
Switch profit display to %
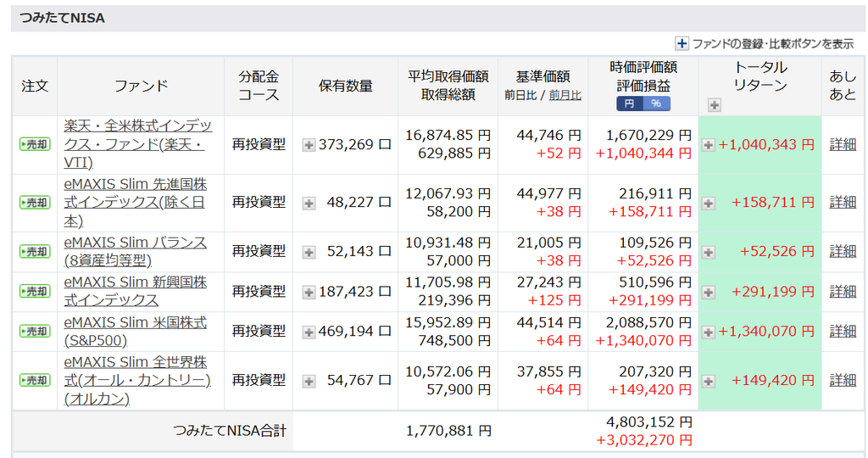tap(657, 103)
